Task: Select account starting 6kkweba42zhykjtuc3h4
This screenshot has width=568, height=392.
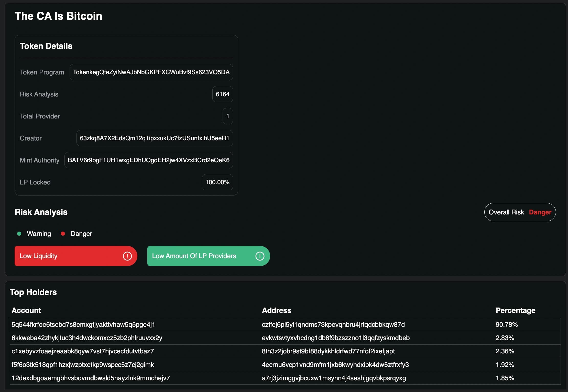Action: tap(87, 338)
